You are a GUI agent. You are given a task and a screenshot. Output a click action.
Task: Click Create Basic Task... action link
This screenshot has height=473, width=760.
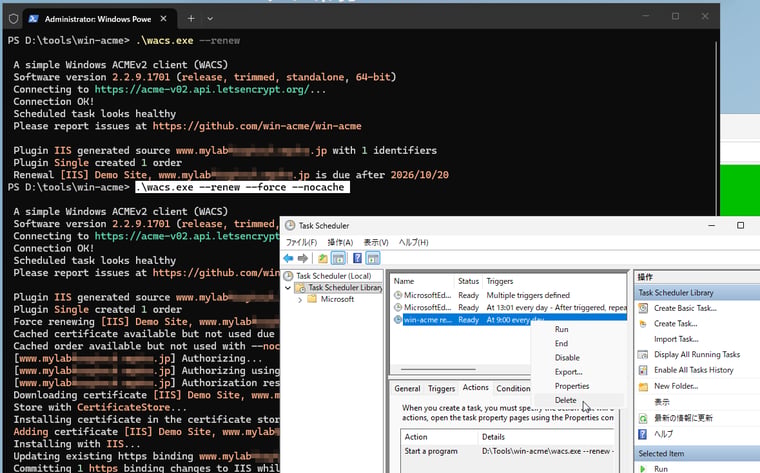685,308
